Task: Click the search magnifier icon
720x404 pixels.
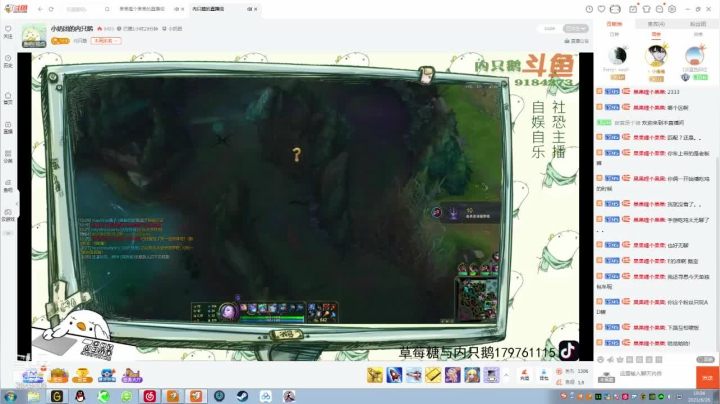Action: [107, 9]
